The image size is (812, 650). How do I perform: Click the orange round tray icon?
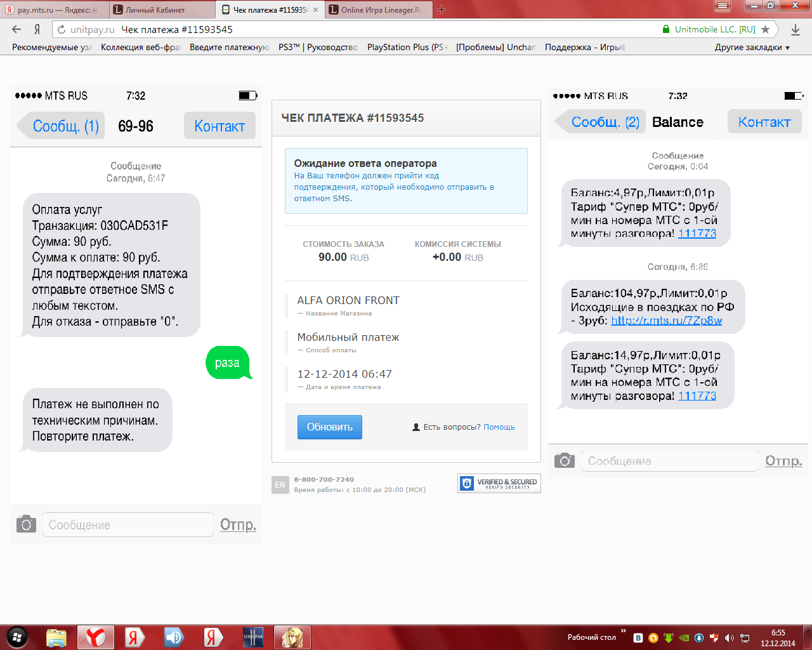coord(653,637)
